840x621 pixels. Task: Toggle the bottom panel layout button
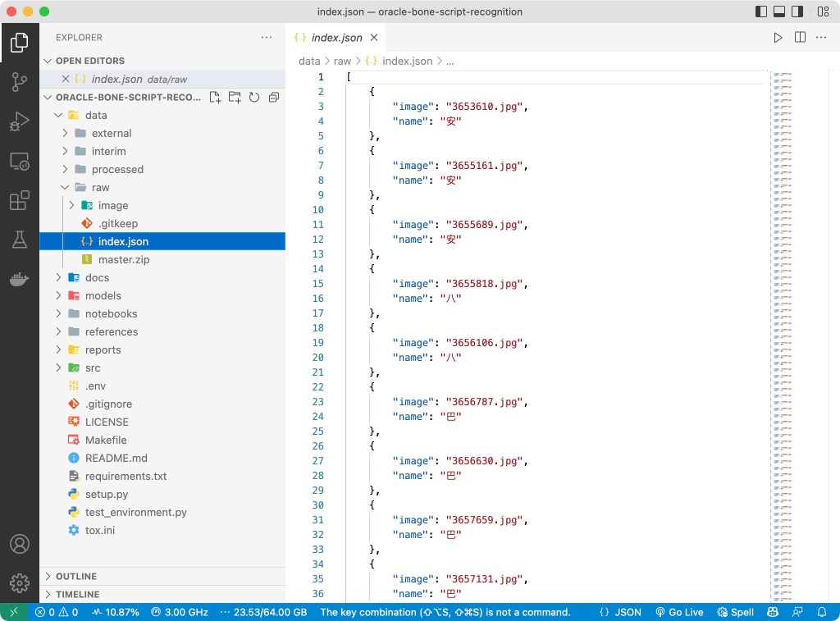tap(779, 11)
